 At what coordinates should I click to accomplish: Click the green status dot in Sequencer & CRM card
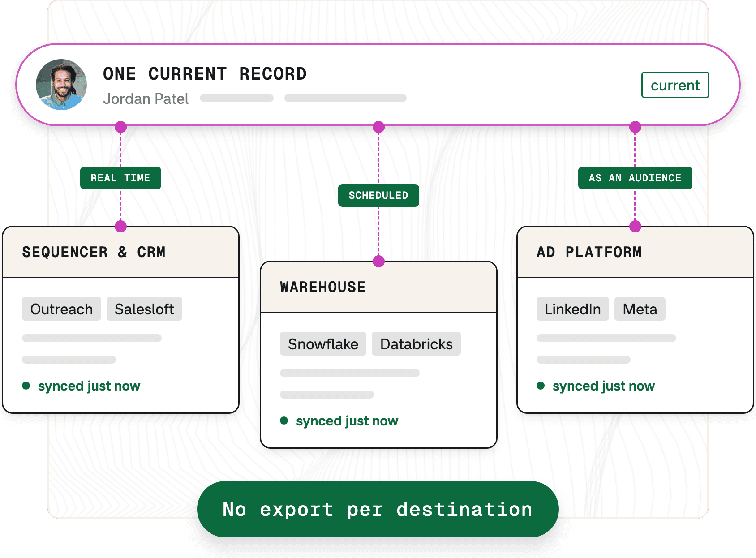(26, 386)
